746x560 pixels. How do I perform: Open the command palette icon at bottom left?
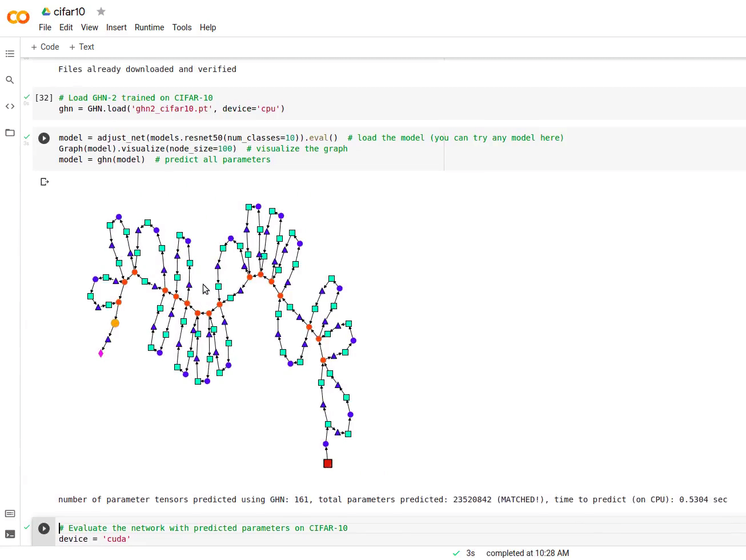[x=10, y=514]
